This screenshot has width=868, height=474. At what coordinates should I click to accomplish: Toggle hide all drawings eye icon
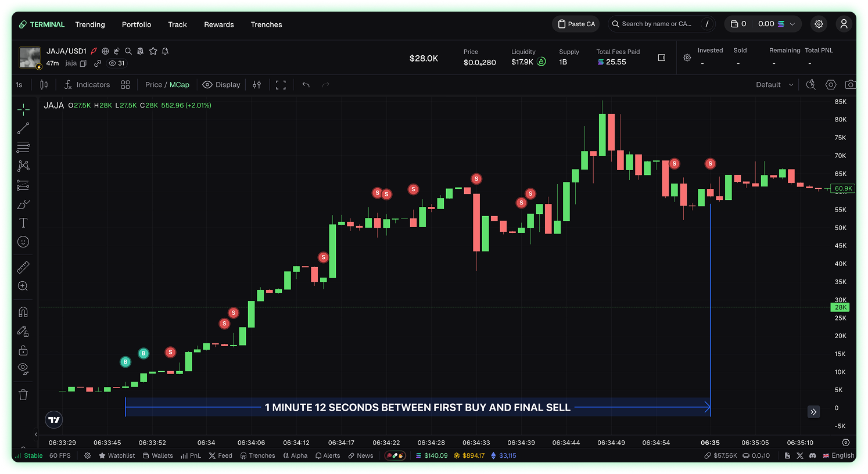pos(23,368)
